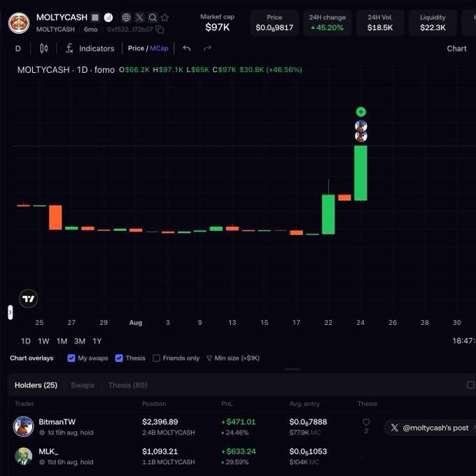Click the lower trader avatar marker on chart
The image size is (476, 476).
361,136
